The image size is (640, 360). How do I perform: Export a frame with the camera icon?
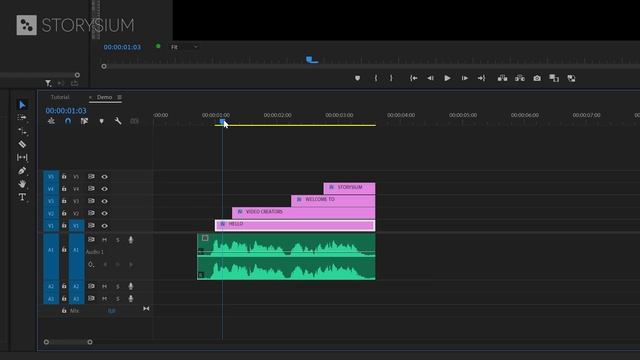pyautogui.click(x=537, y=78)
